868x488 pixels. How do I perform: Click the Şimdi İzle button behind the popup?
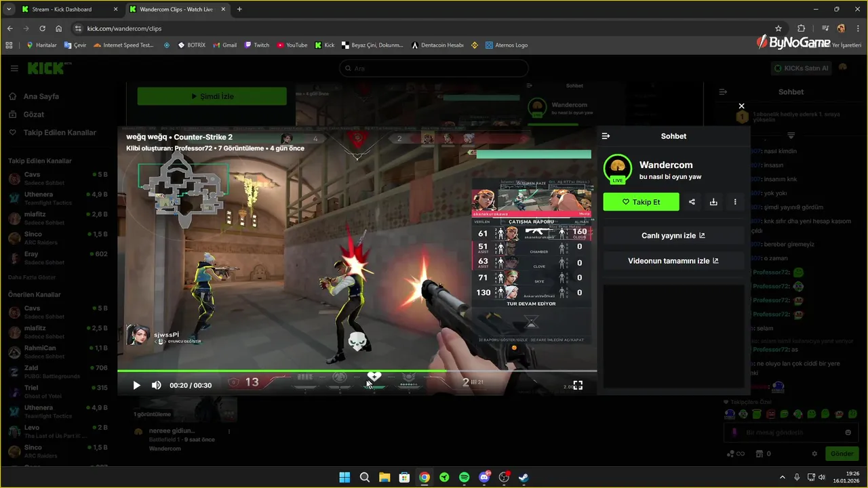click(x=212, y=96)
